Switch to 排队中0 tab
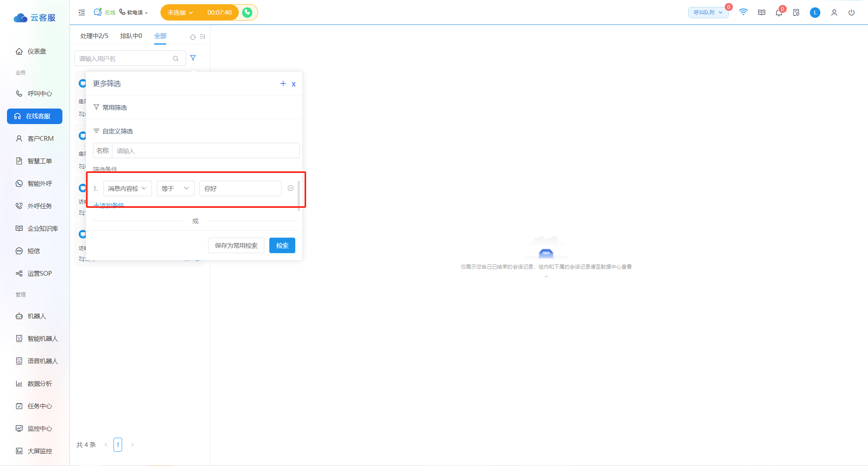868x466 pixels. (131, 36)
